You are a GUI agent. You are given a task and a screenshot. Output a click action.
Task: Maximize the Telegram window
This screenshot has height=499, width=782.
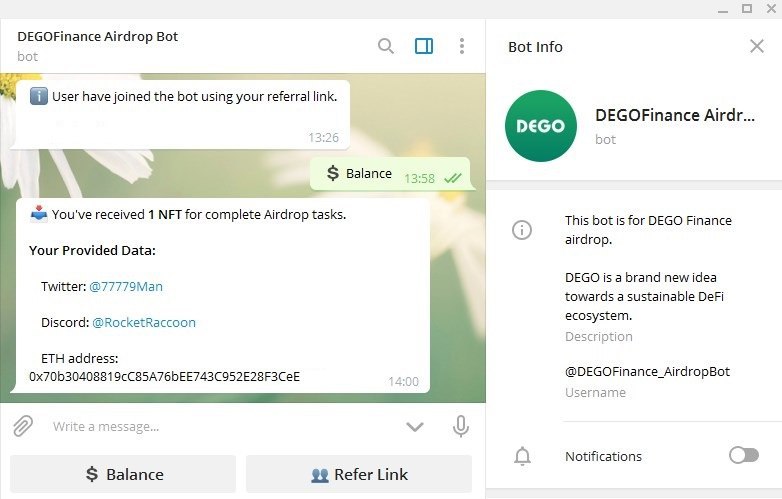(747, 8)
